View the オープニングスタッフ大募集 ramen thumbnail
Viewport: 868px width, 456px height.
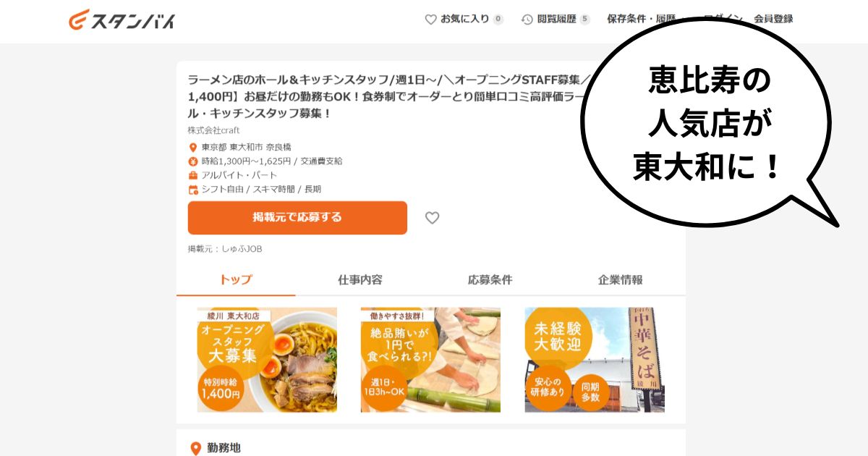tap(267, 360)
